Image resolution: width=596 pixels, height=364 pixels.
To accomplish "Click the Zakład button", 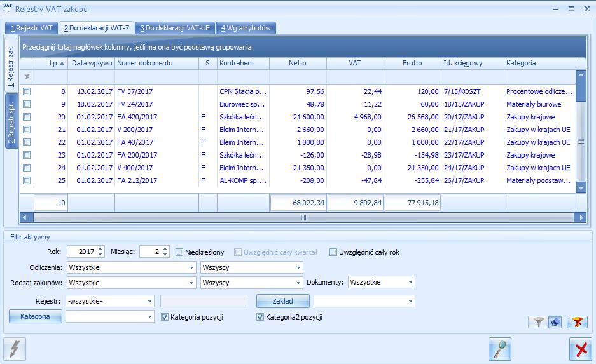I will 283,301.
